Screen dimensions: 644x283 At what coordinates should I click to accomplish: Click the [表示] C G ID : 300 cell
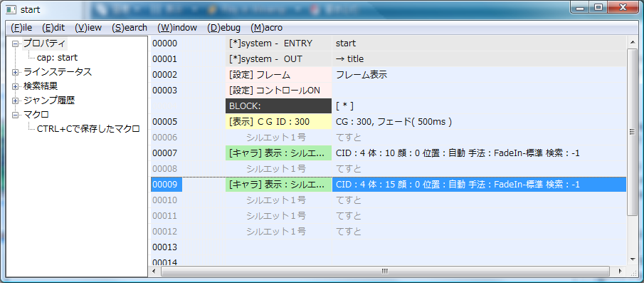click(278, 122)
